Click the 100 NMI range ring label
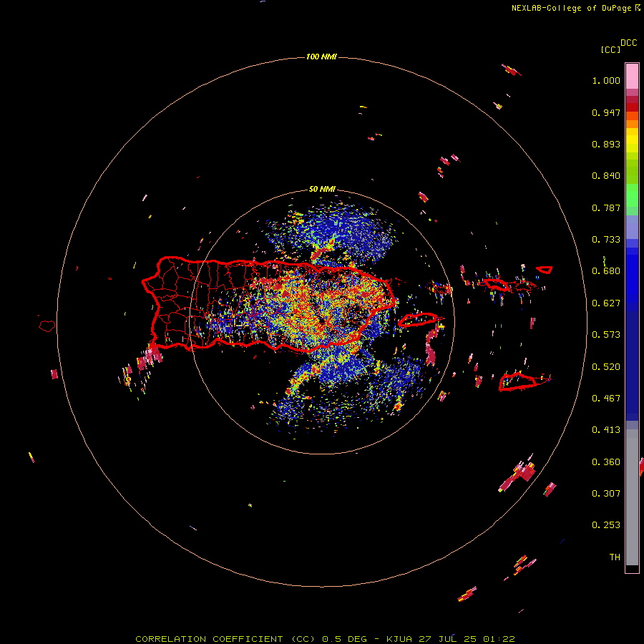The height and width of the screenshot is (644, 644). [x=321, y=57]
